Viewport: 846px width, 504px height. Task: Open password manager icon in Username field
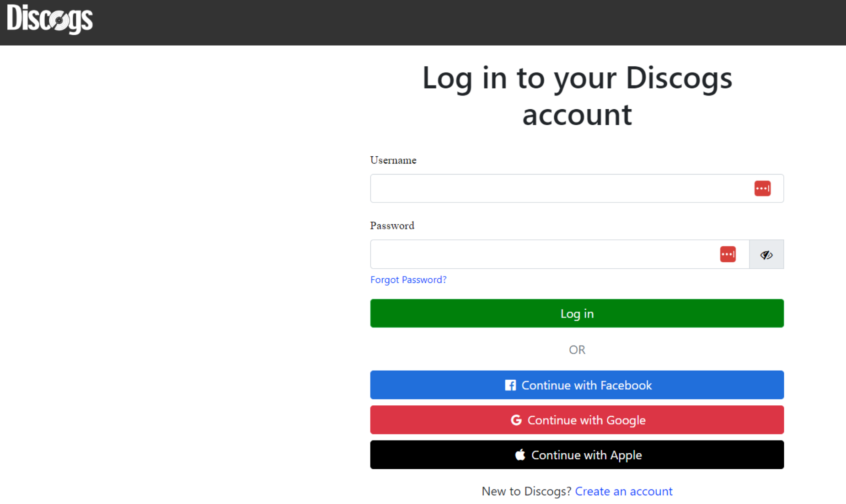762,188
